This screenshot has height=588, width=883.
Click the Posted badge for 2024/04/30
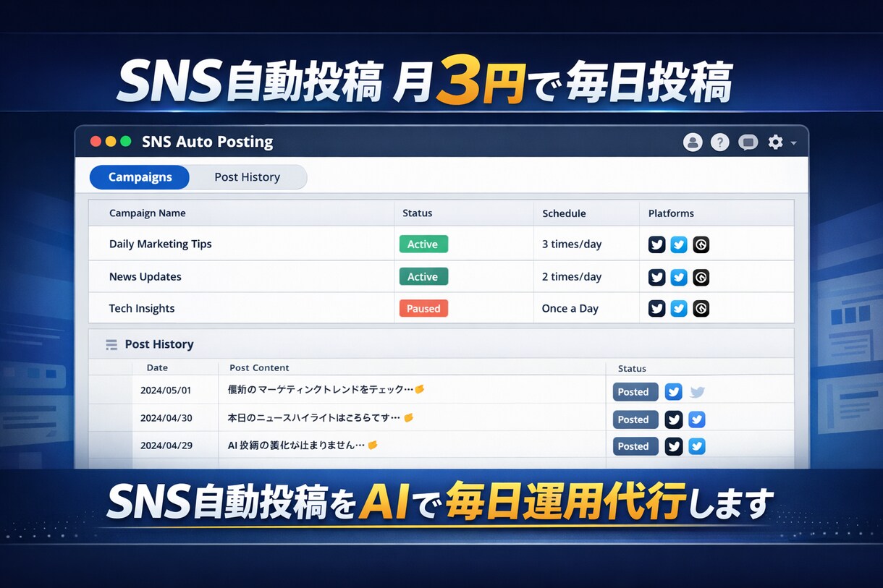click(635, 419)
